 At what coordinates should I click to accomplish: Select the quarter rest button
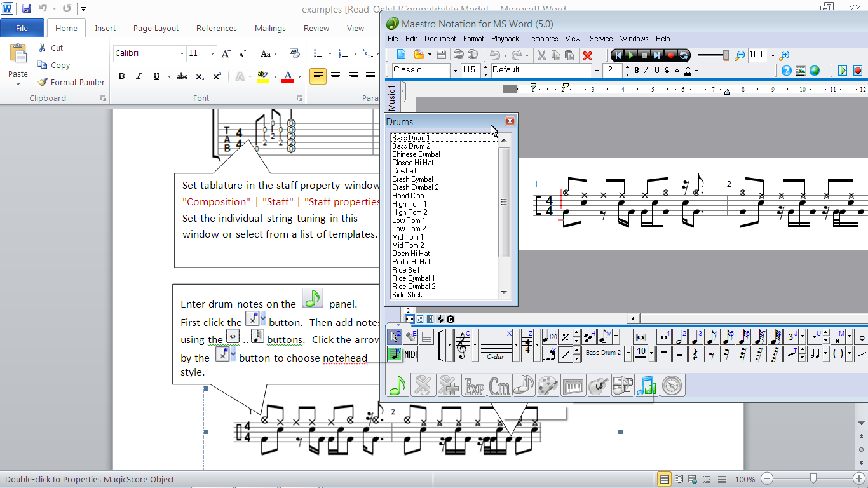pyautogui.click(x=696, y=354)
